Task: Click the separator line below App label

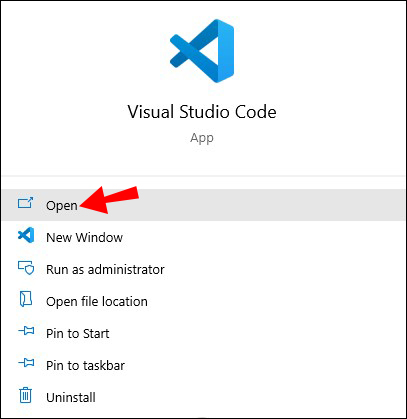Action: (203, 176)
